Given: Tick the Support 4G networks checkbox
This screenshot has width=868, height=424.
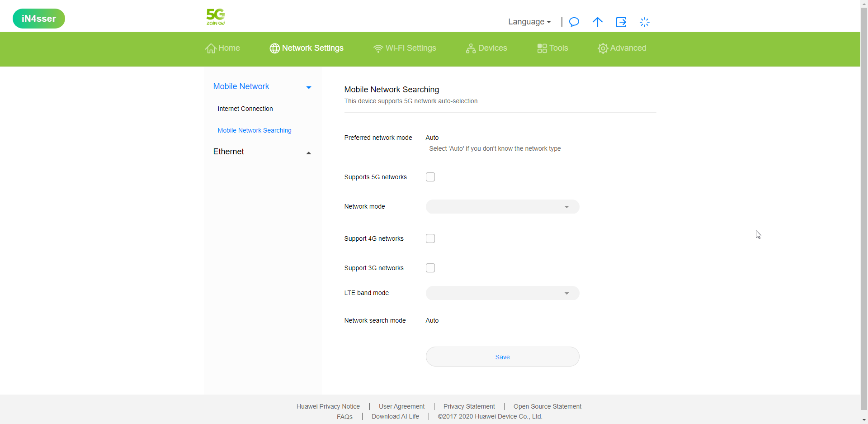Looking at the screenshot, I should [x=430, y=238].
